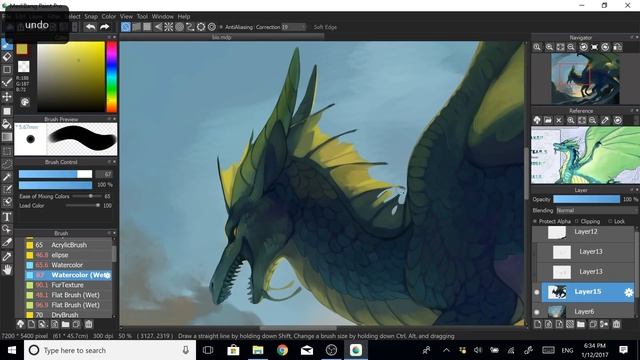Clear the Reference image with X icon
Viewport: 640px width, 360px height.
click(x=559, y=120)
